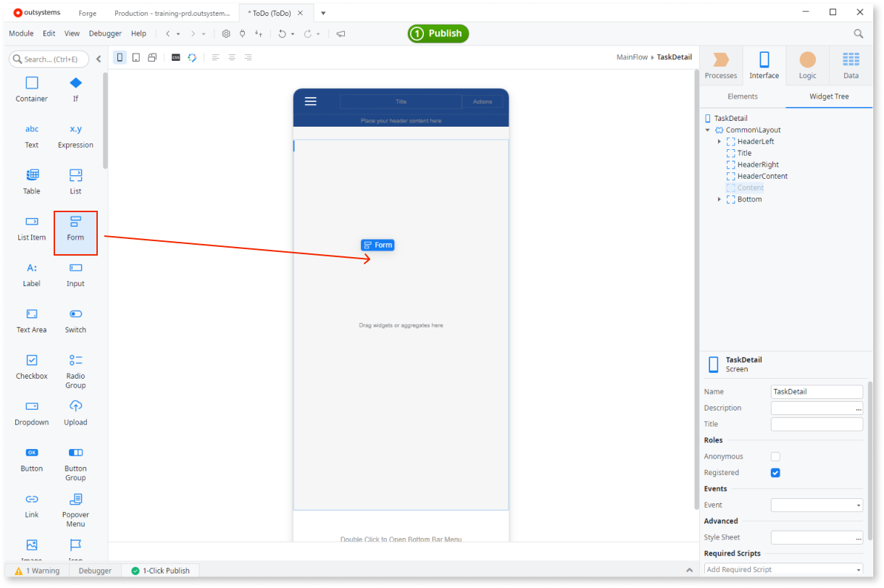Switch preview to tablet view
Screen dimensions: 884x588
coord(135,56)
